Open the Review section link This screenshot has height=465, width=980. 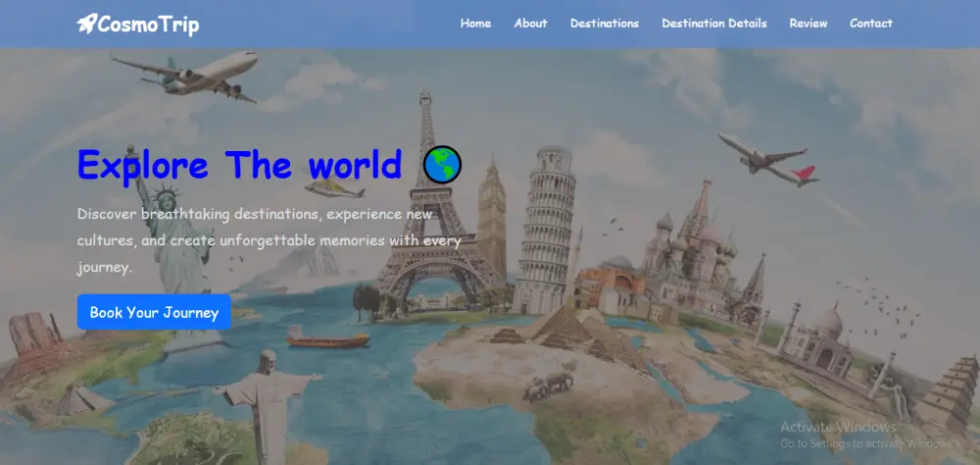(808, 24)
